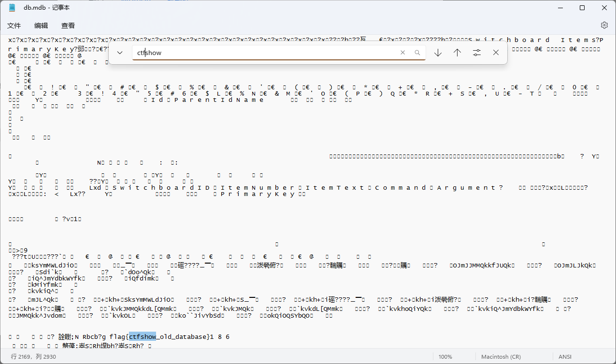This screenshot has height=364, width=616.
Task: Close the Notepad window
Action: (x=604, y=8)
